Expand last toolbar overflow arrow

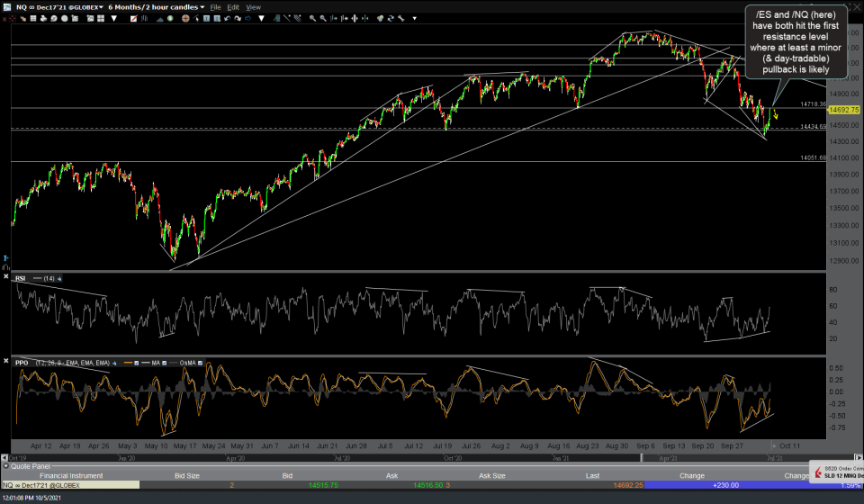[x=414, y=18]
